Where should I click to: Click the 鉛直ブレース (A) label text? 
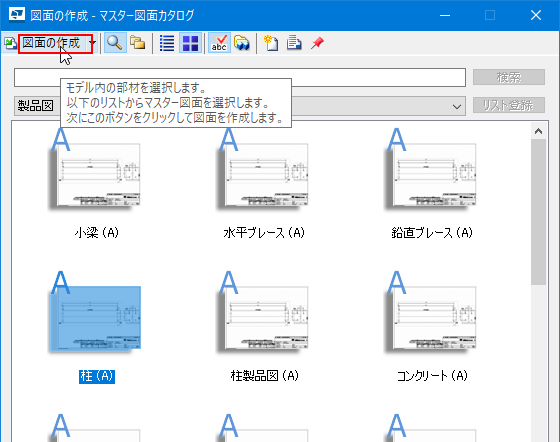432,233
